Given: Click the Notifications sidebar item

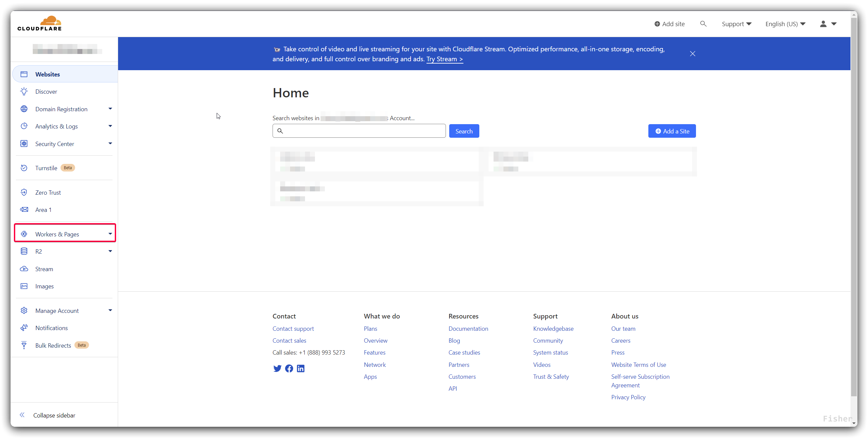Looking at the screenshot, I should point(52,327).
